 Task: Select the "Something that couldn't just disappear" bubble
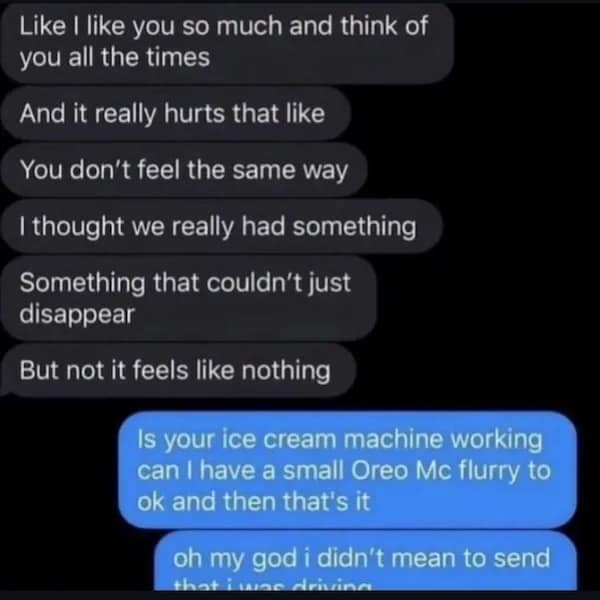(x=186, y=298)
